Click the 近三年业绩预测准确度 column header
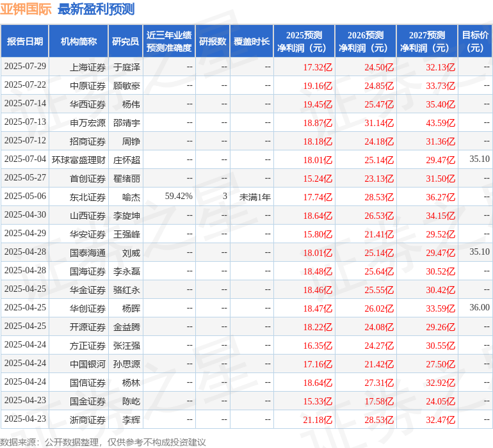This screenshot has height=448, width=493. pos(169,42)
